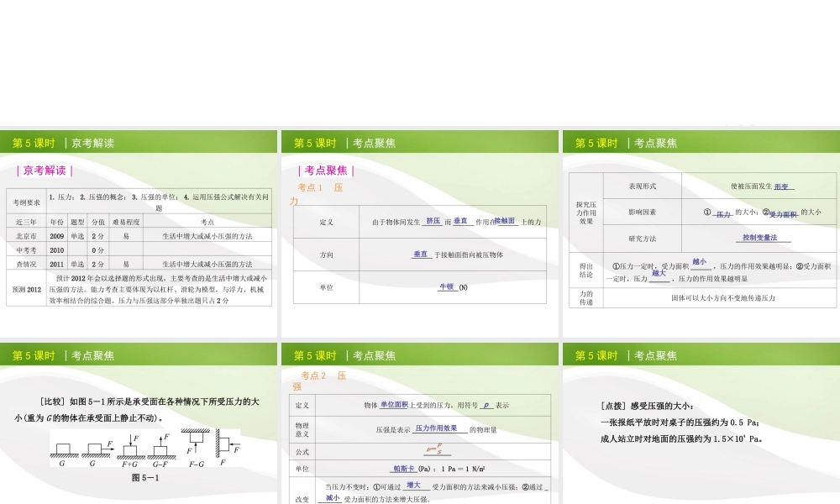Click the underlined answer 控制变量法
The height and width of the screenshot is (504, 840).
[759, 238]
